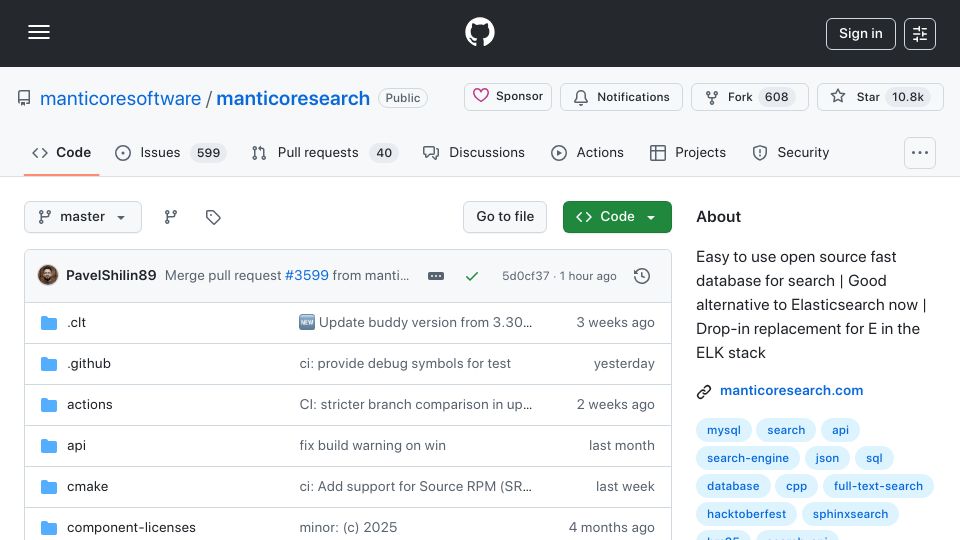This screenshot has width=960, height=540.
Task: Select the json topic tag
Action: (x=827, y=459)
